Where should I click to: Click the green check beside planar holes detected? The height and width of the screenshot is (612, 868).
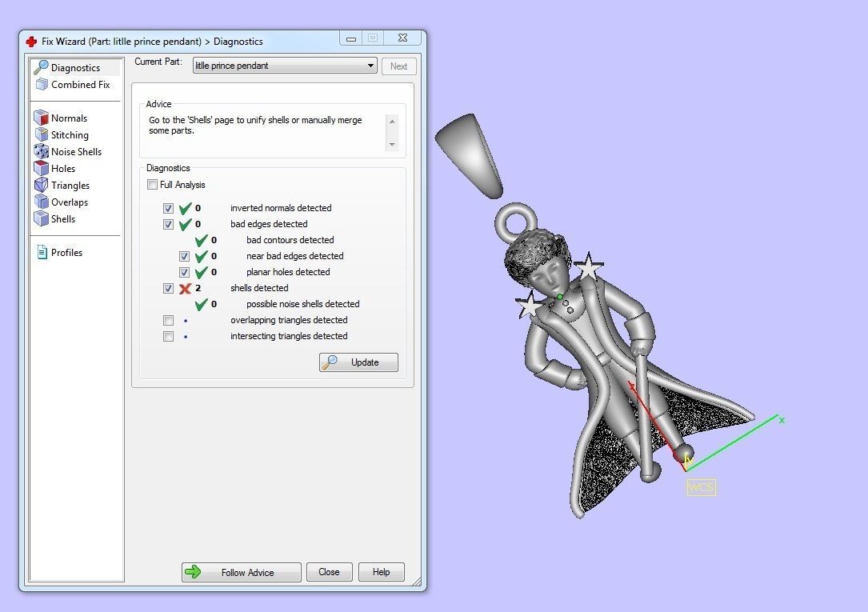201,272
